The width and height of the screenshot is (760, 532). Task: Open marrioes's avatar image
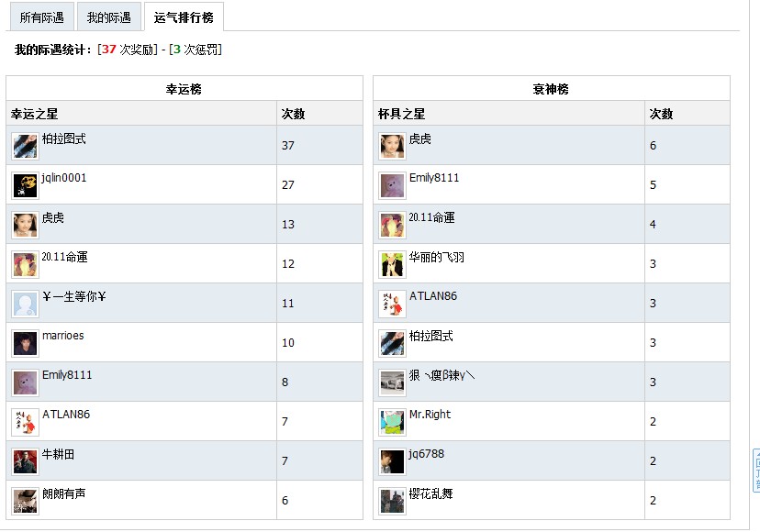coord(25,343)
